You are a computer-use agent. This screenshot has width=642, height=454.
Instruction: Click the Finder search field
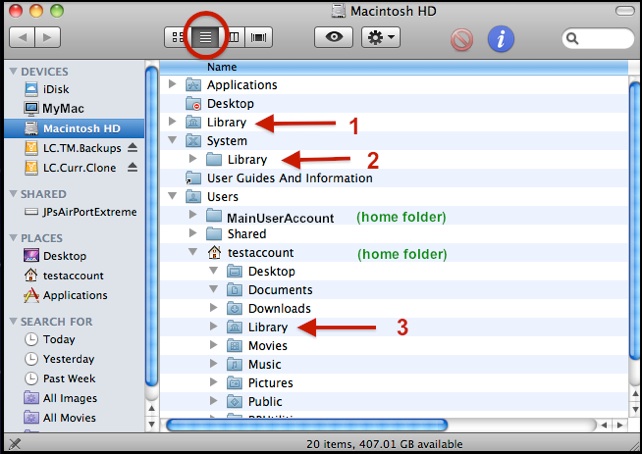click(597, 38)
